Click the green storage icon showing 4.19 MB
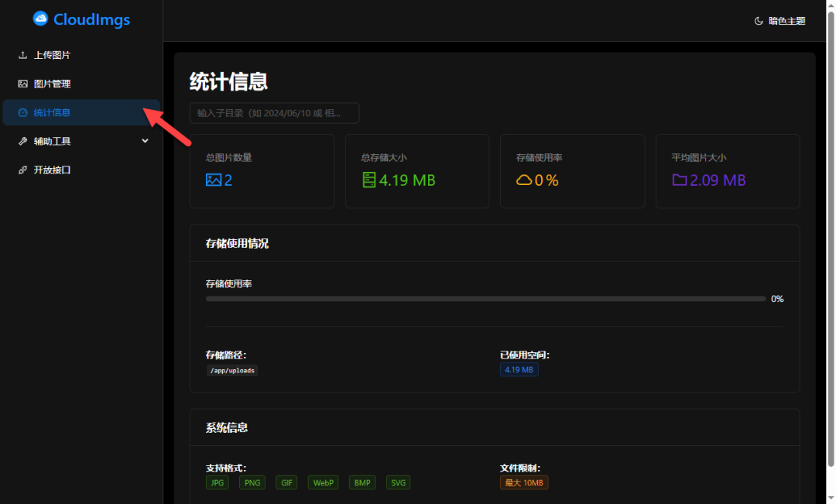Screen dimensions: 836x504 coord(366,180)
